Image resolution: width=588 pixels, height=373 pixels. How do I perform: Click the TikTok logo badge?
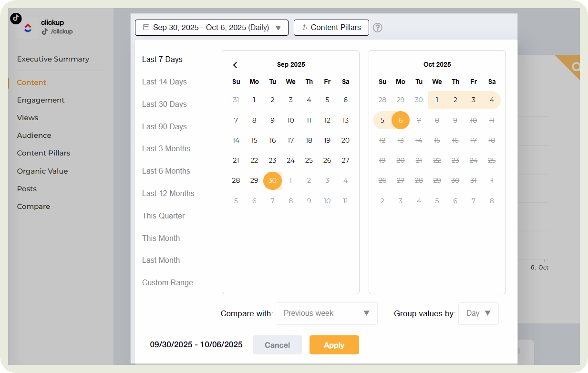(16, 18)
